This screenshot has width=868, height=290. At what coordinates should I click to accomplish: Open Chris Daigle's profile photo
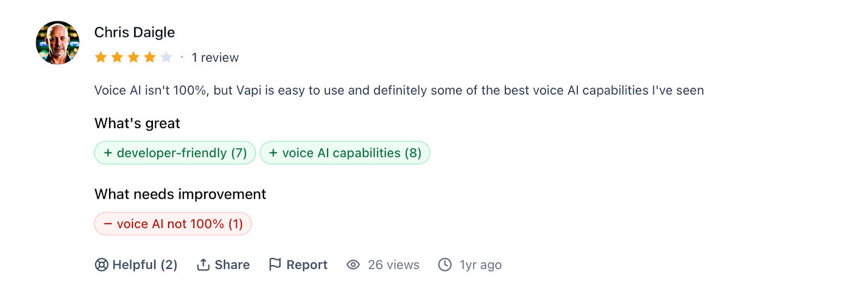(58, 43)
